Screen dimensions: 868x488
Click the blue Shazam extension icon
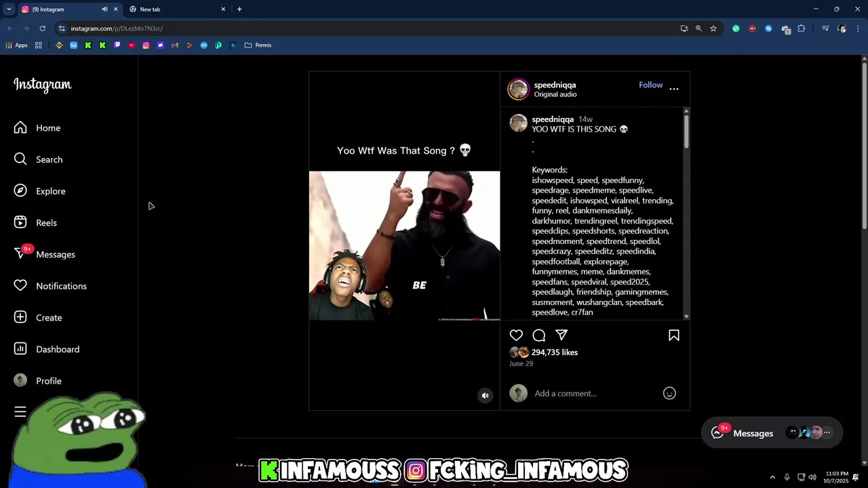click(x=768, y=28)
